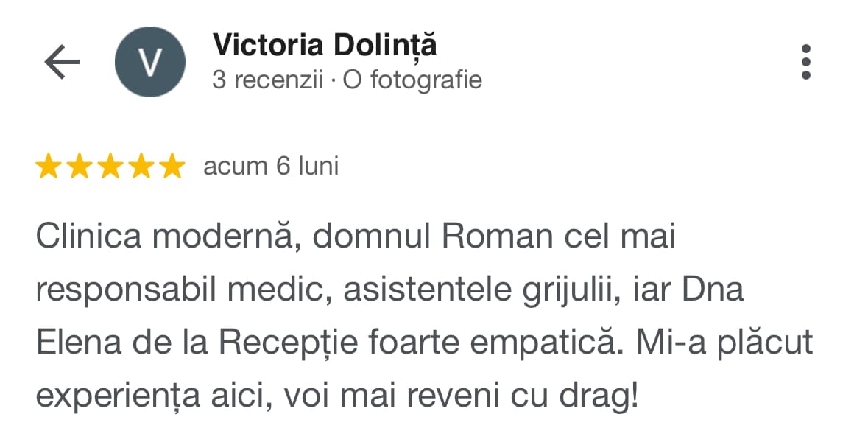Screen dimensions: 868x445
Task: Click the second yellow rating star
Action: click(79, 167)
